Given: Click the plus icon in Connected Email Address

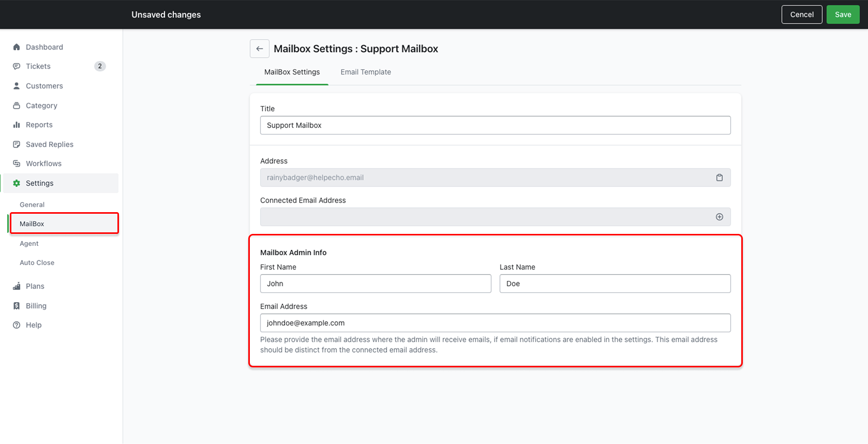Looking at the screenshot, I should [719, 217].
